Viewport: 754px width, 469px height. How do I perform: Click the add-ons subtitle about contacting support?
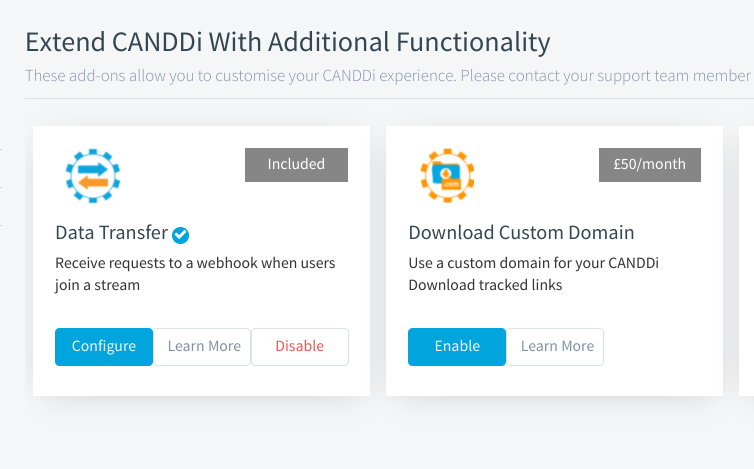coord(390,76)
